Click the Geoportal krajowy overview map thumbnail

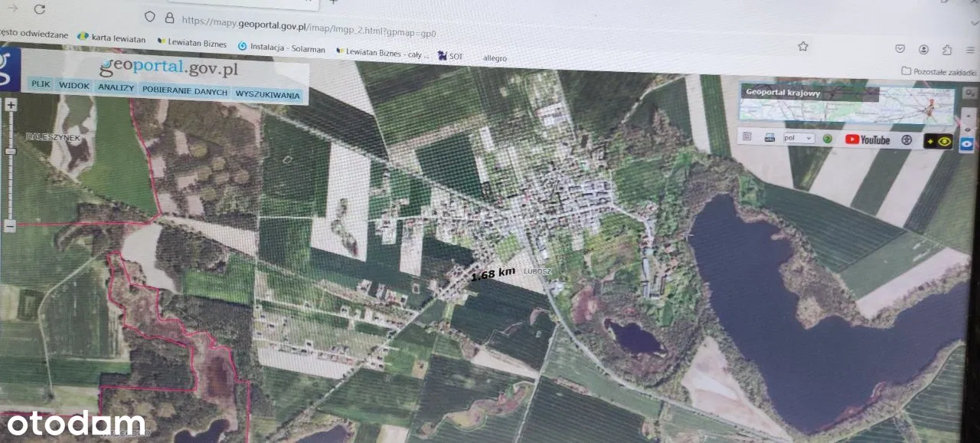tap(846, 103)
